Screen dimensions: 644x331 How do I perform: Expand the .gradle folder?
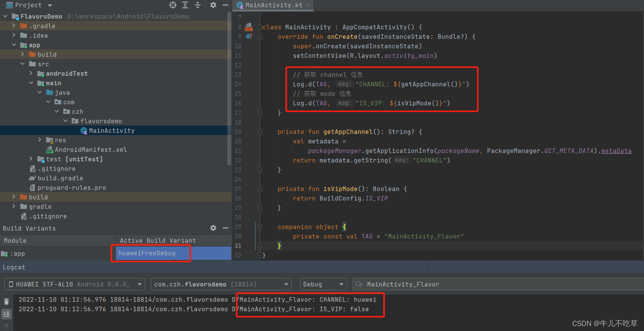click(14, 26)
